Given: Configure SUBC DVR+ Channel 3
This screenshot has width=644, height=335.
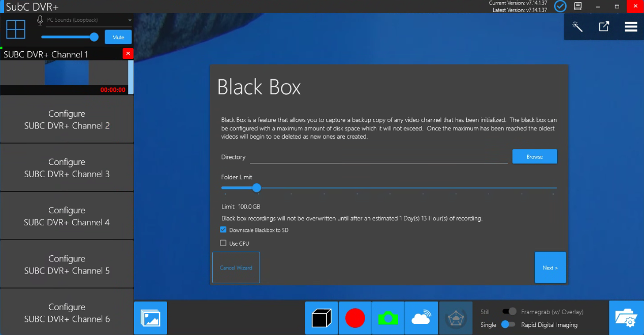Looking at the screenshot, I should (x=67, y=167).
